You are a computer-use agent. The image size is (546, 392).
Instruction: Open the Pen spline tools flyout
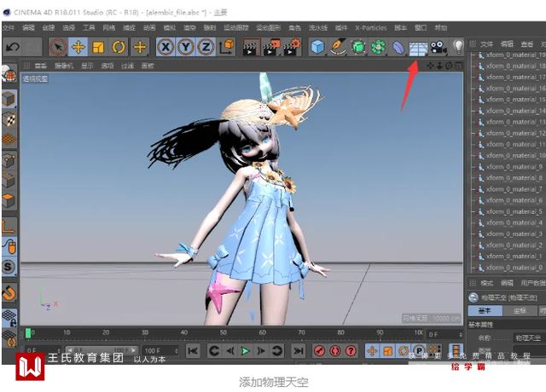(x=338, y=47)
